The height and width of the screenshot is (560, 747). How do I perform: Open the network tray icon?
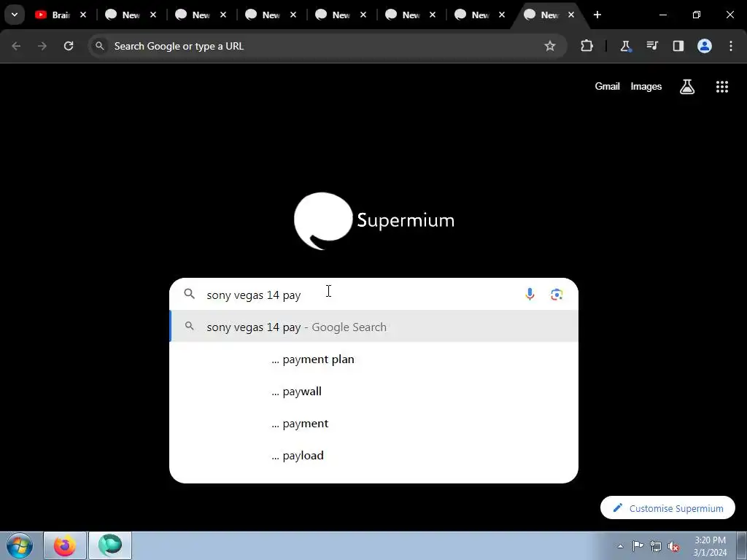pos(656,546)
